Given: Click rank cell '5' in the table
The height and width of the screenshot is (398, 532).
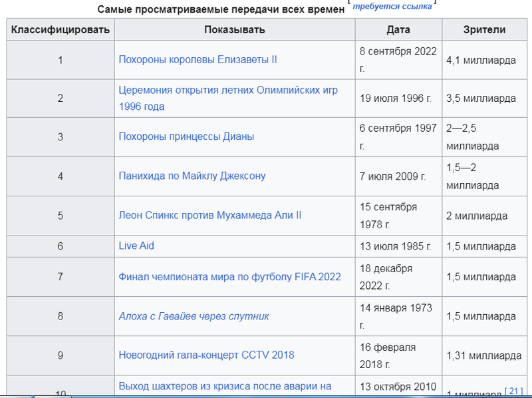Looking at the screenshot, I should tap(61, 216).
